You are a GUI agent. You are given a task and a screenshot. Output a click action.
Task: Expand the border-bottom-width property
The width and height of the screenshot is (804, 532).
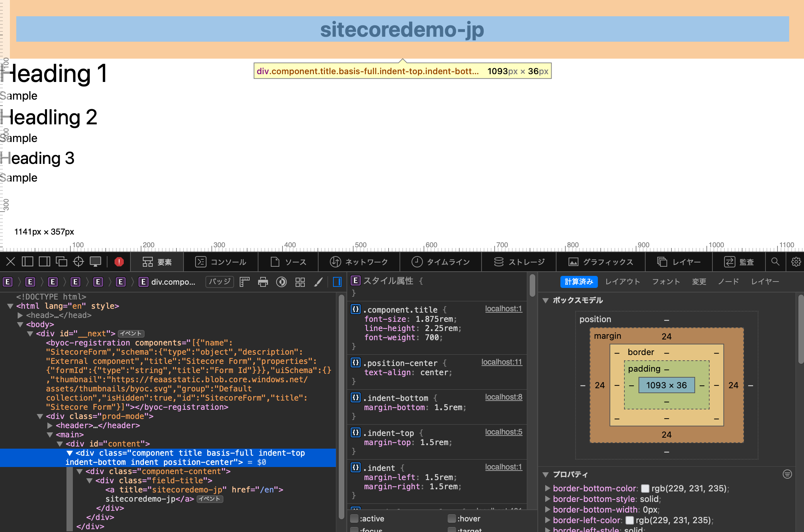(x=547, y=509)
